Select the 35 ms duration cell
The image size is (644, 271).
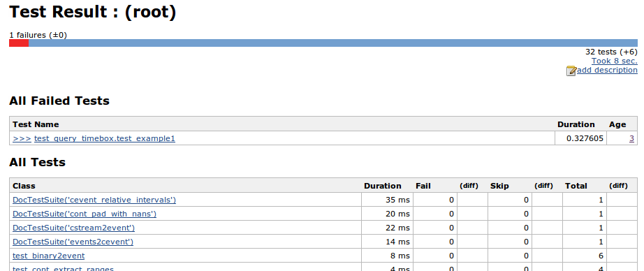point(387,200)
